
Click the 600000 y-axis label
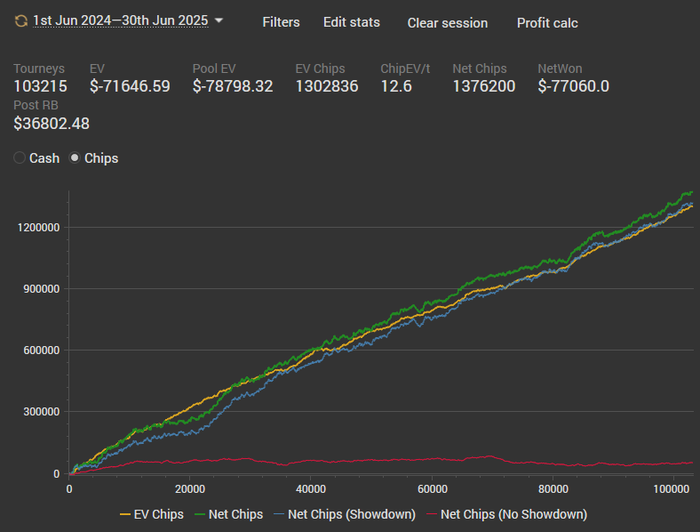tap(41, 350)
